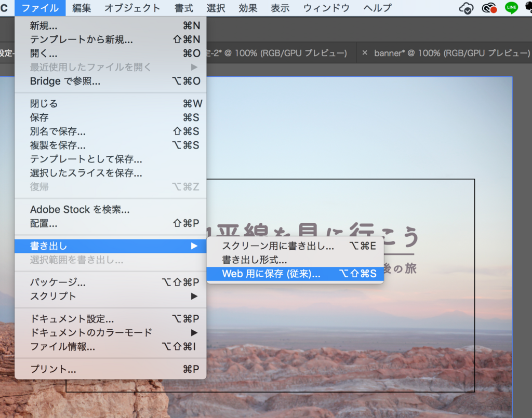Choose 閉じる menu entry

point(111,103)
